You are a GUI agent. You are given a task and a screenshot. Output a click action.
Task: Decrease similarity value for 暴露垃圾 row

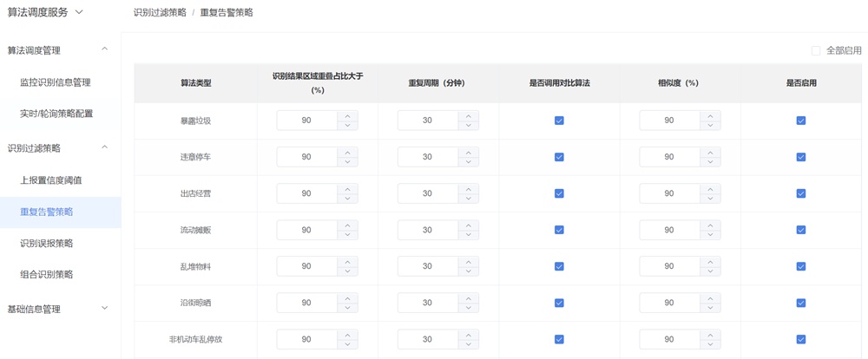[x=710, y=125]
